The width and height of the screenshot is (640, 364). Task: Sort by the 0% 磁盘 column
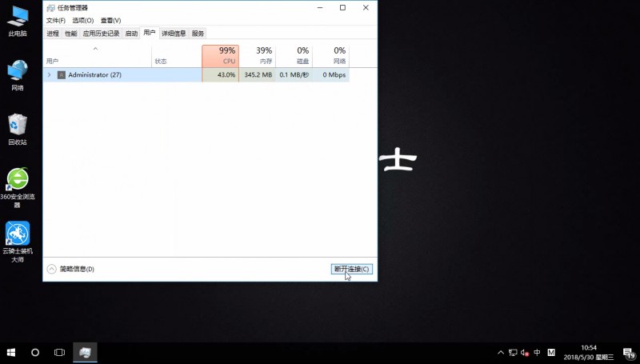[x=294, y=56]
